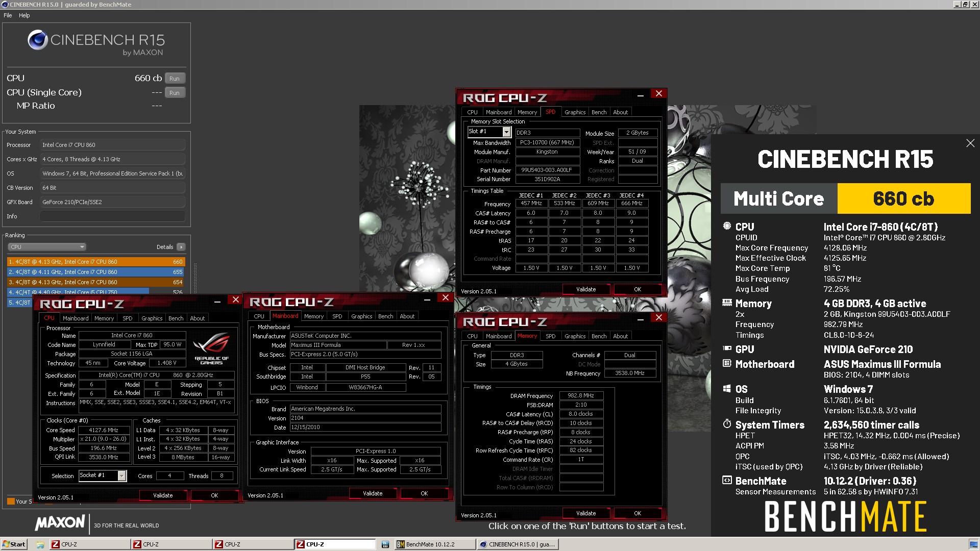Close the CPU-Z SPD window

(658, 93)
